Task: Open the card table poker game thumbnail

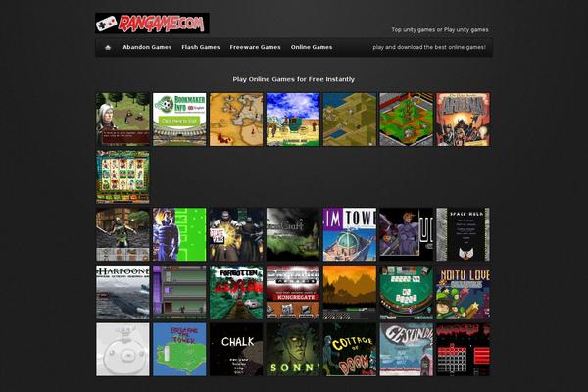Action: point(406,292)
